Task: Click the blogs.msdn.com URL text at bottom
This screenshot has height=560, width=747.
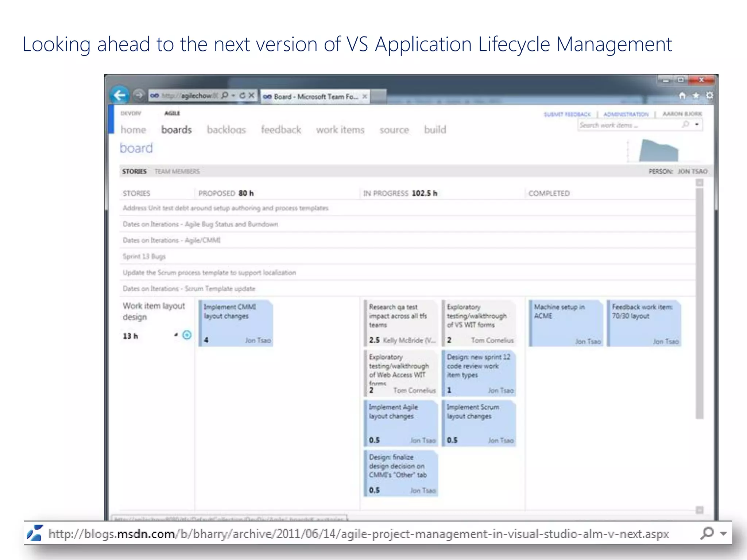Action: (359, 534)
